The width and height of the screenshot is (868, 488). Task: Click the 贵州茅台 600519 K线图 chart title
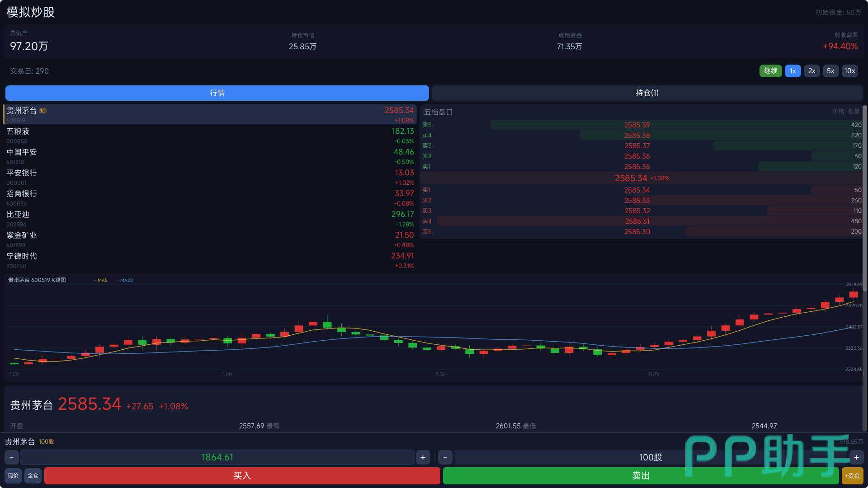click(x=37, y=280)
